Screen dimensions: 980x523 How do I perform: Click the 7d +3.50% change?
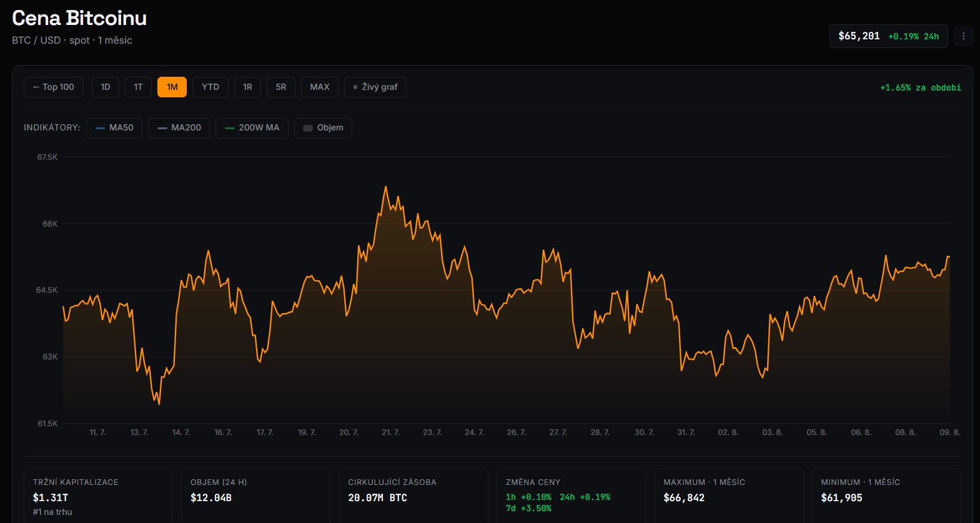[528, 509]
